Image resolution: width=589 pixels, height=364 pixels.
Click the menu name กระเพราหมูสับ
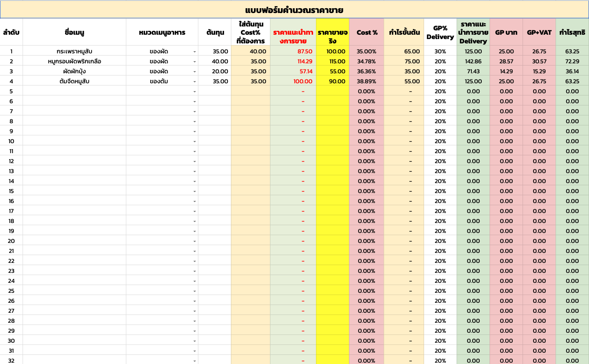74,51
